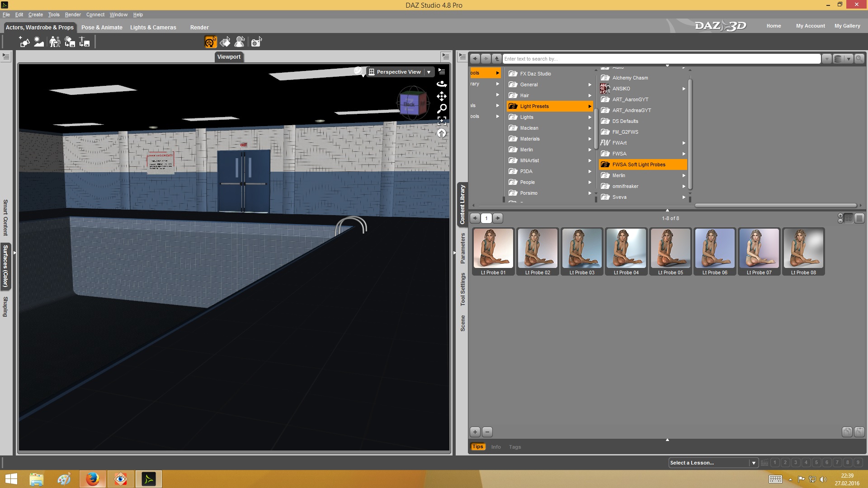
Task: Select the Surface Selection tool
Action: (x=225, y=42)
